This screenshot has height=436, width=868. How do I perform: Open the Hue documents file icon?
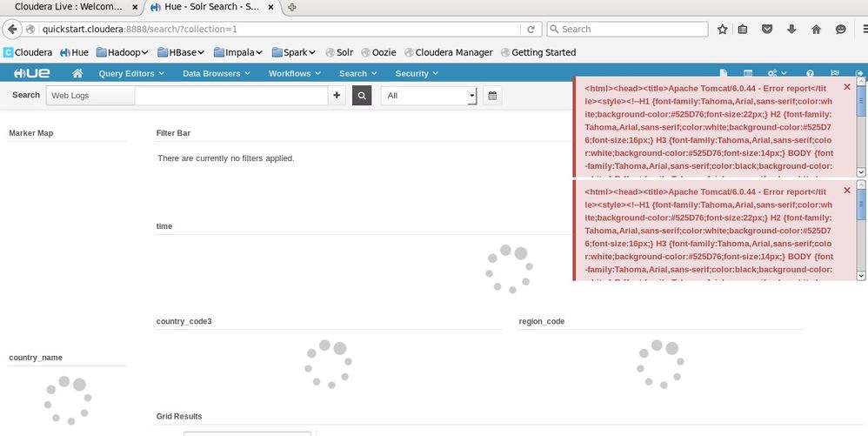point(723,73)
